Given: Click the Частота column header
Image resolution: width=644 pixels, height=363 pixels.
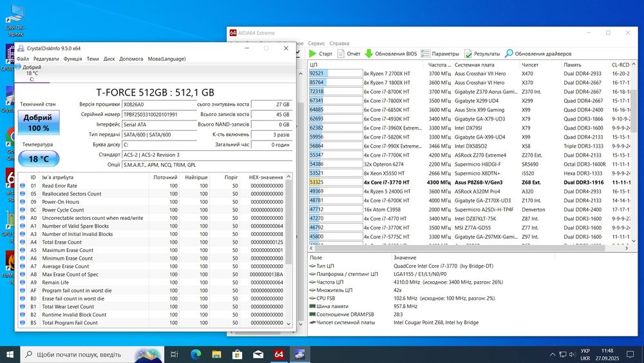Looking at the screenshot, I should tap(438, 65).
